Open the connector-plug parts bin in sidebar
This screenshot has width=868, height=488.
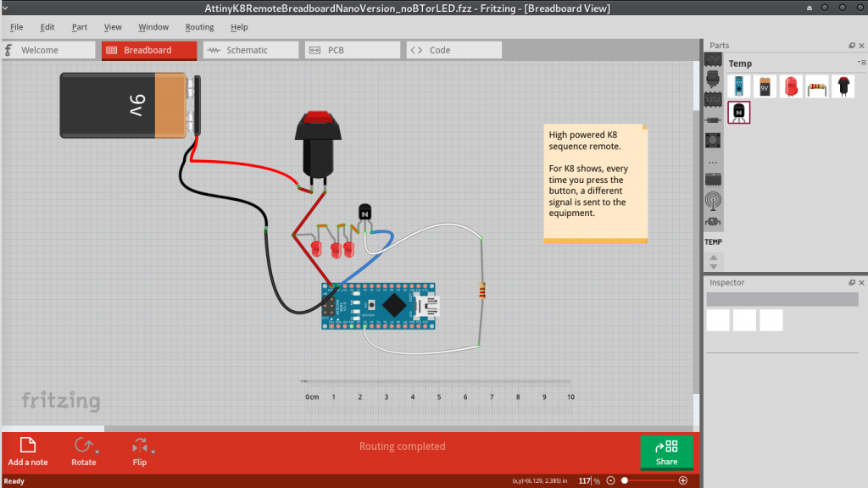(713, 80)
